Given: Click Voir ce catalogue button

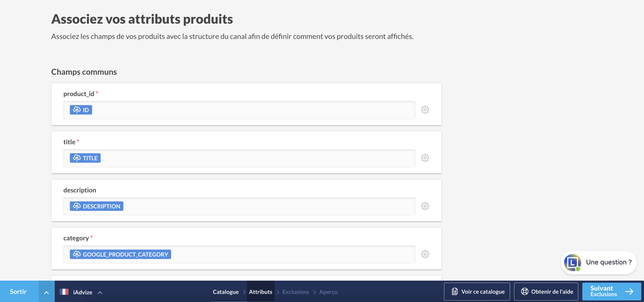Looking at the screenshot, I should (x=477, y=292).
